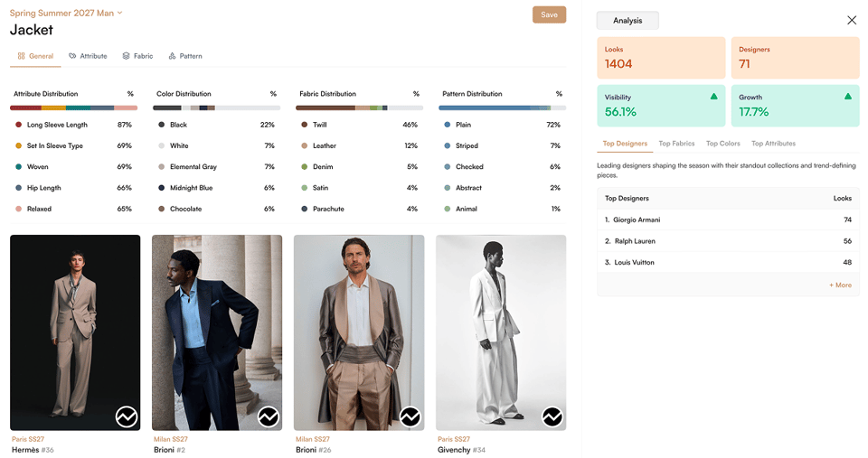Select the Pattern tab

(185, 56)
